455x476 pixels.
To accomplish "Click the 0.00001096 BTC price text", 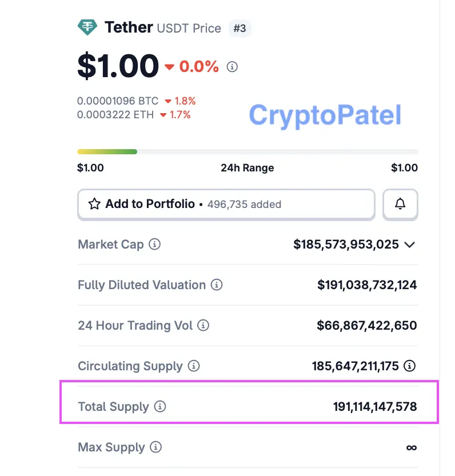I will [118, 101].
